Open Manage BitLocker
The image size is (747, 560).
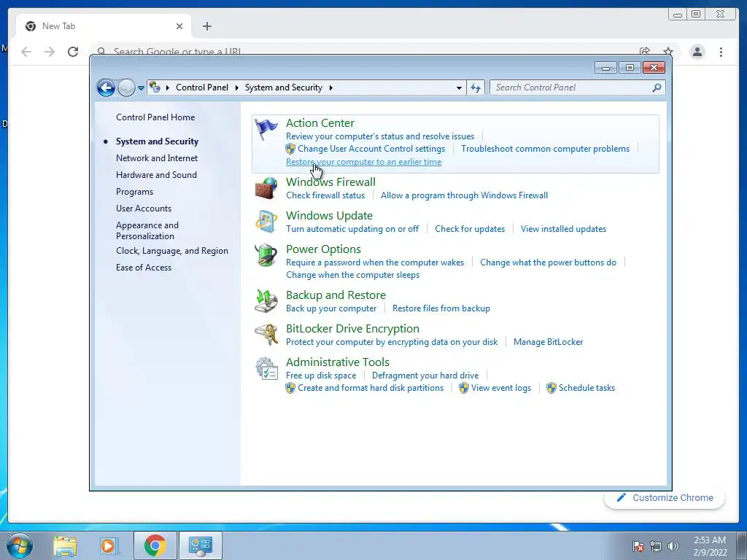(x=548, y=342)
